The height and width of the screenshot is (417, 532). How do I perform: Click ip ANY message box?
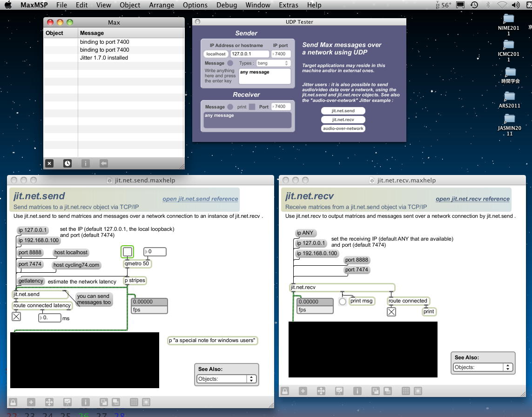305,233
